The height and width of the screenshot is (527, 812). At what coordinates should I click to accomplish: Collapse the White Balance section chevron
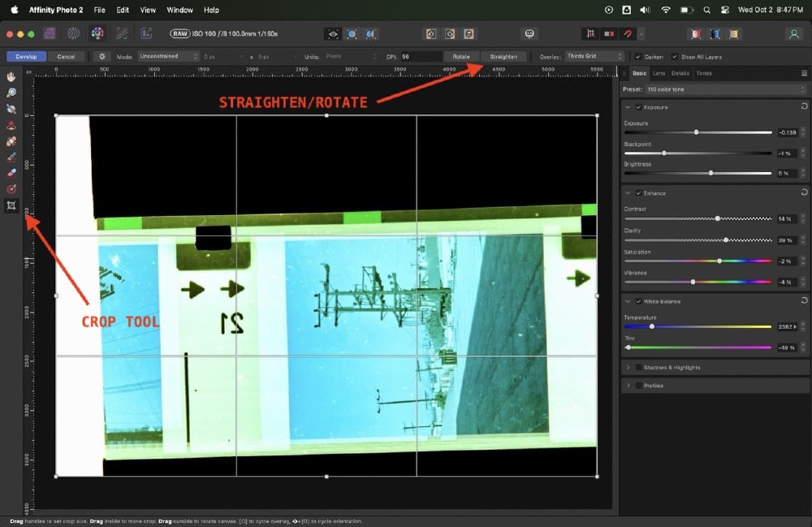click(x=628, y=301)
